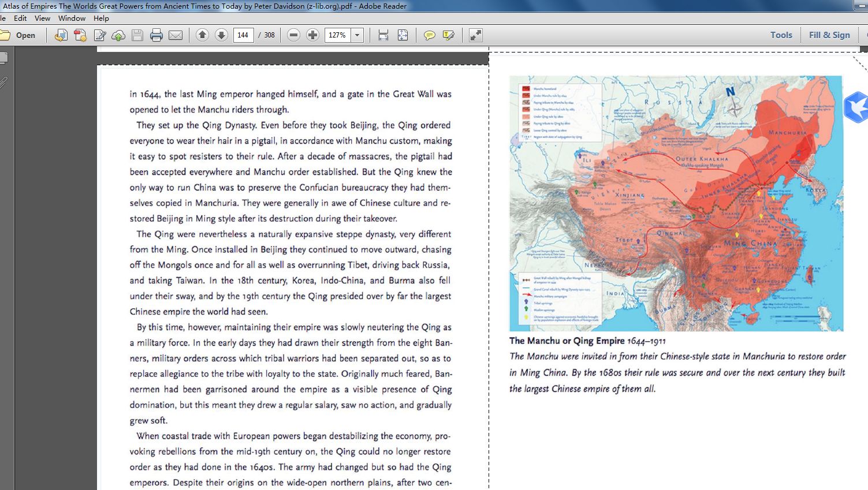Click the Create PDF online icon
Image resolution: width=868 pixels, height=490 pixels.
(x=80, y=35)
